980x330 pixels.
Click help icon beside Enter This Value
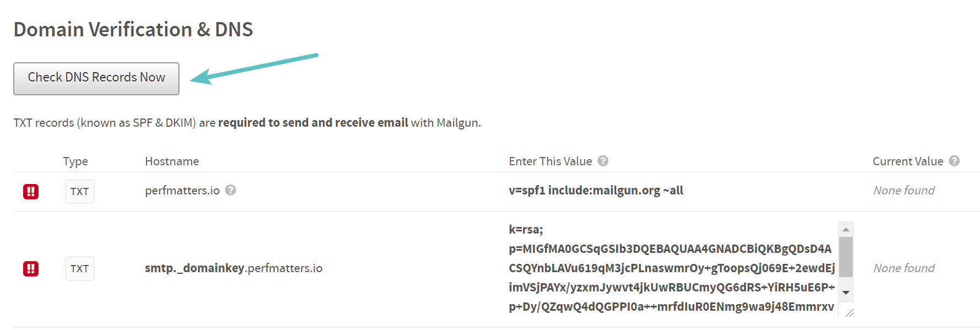coord(603,161)
